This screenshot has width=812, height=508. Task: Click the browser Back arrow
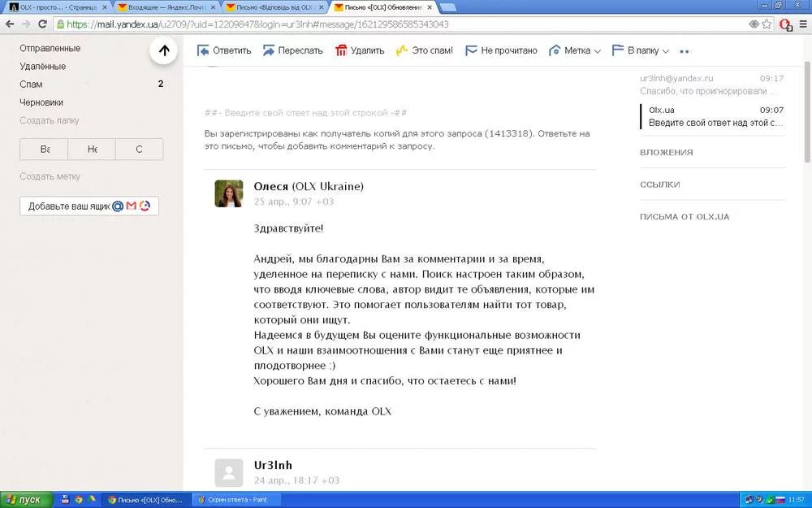(x=10, y=24)
